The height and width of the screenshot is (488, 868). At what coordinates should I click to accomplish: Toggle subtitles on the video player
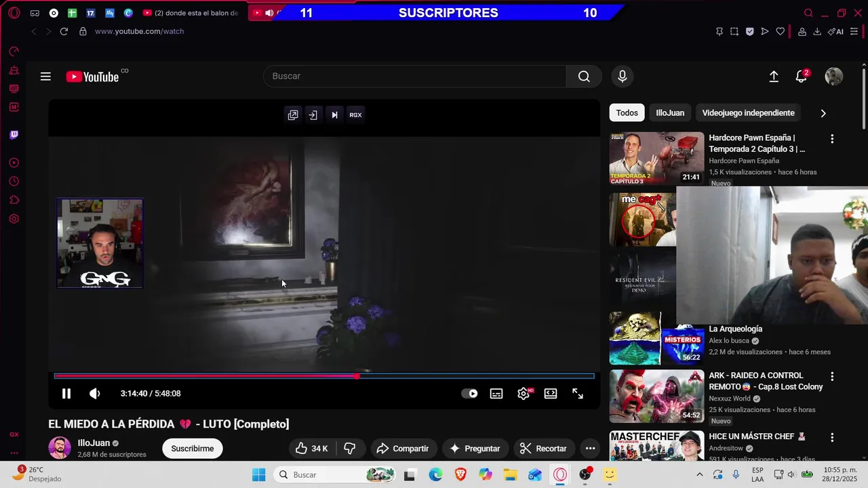[x=496, y=393]
